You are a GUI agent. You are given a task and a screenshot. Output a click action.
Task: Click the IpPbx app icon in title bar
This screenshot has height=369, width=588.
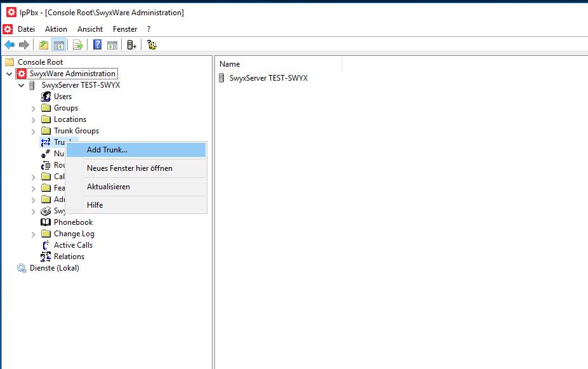click(x=11, y=13)
